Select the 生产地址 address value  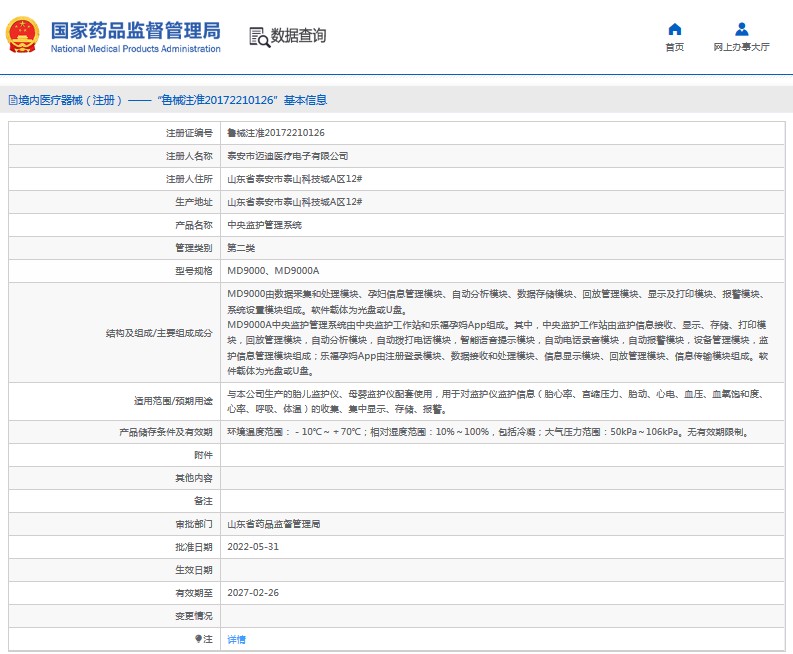tap(294, 202)
